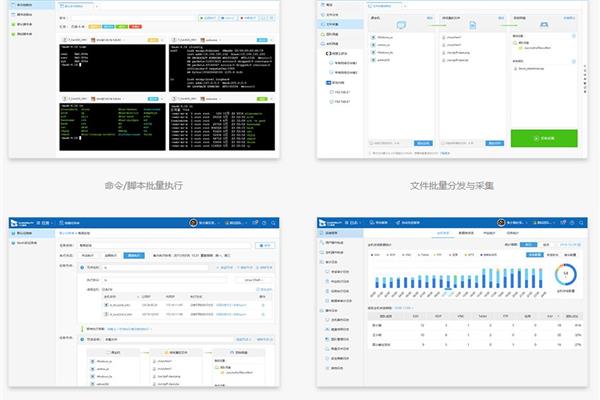
Task: Click the date range picker above the chart
Action: pos(571,245)
